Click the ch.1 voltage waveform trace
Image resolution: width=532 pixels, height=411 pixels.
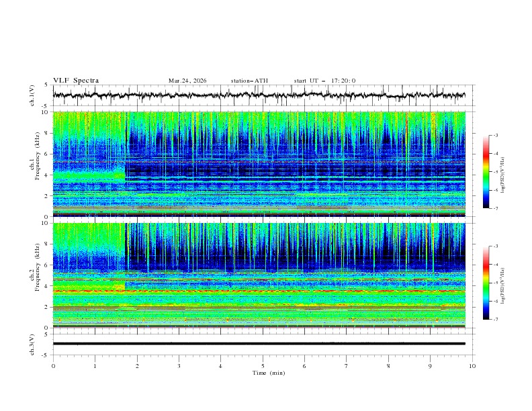coord(259,95)
